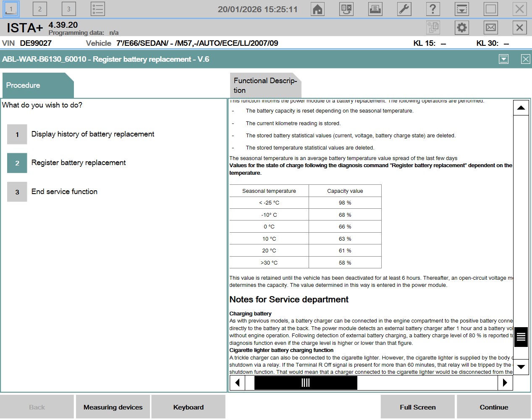Click the horizontal scrollbar thumb

point(305,383)
